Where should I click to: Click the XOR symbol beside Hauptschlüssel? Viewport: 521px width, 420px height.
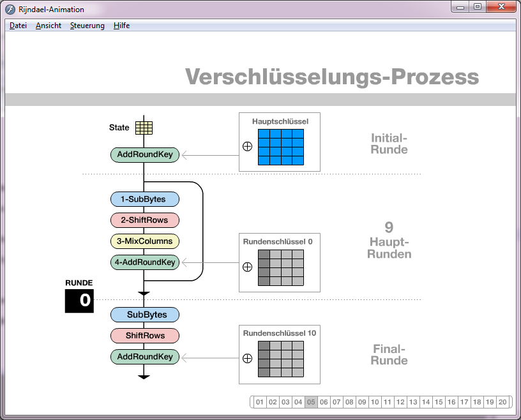click(247, 146)
